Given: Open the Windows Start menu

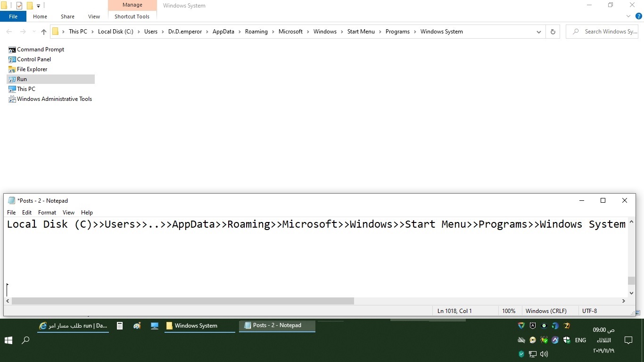Looking at the screenshot, I should pyautogui.click(x=8, y=340).
